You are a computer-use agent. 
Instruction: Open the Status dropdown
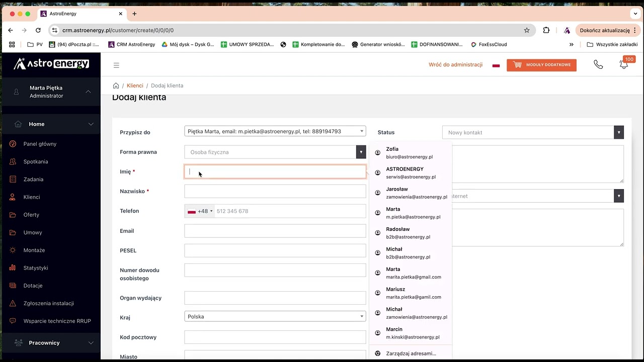[619, 132]
